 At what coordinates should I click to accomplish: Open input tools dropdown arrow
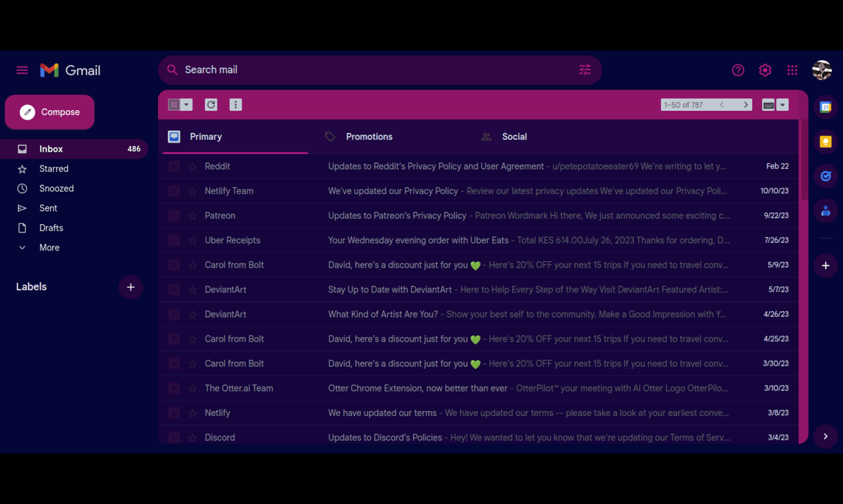pos(783,105)
